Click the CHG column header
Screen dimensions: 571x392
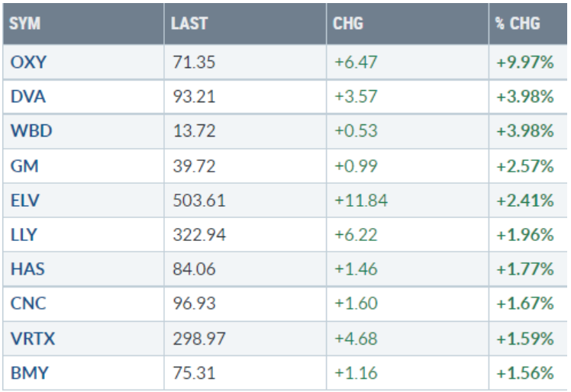pyautogui.click(x=348, y=24)
